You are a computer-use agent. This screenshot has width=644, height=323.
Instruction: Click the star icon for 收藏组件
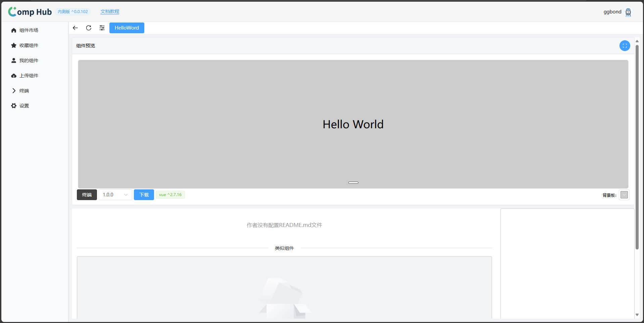14,45
